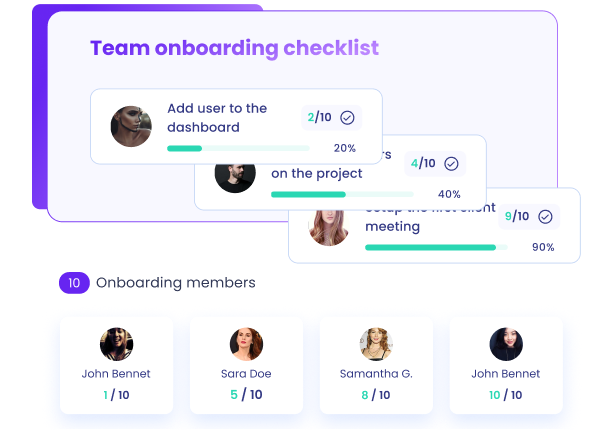Click Sara Doe's profile picture
Viewport: 590px width, 430px height.
(246, 344)
